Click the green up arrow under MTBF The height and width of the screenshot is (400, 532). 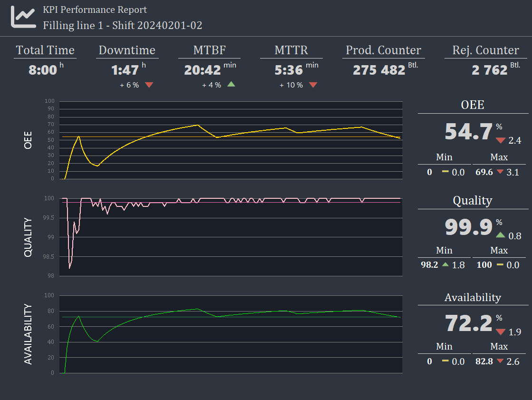[231, 84]
